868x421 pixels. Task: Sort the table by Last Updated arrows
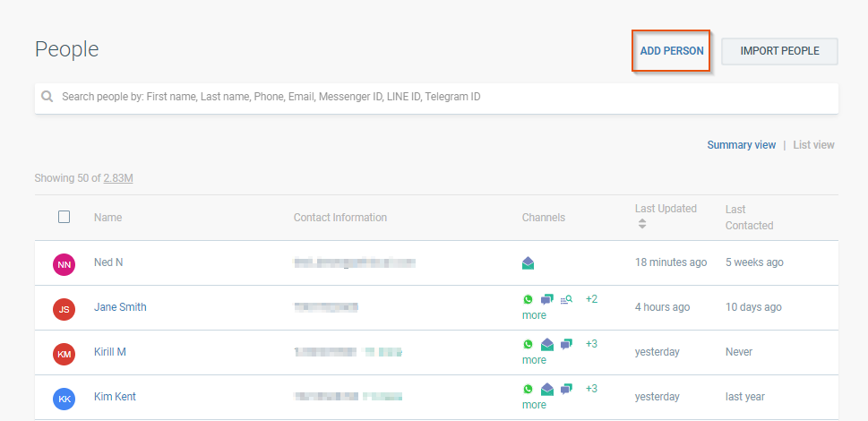coord(642,224)
